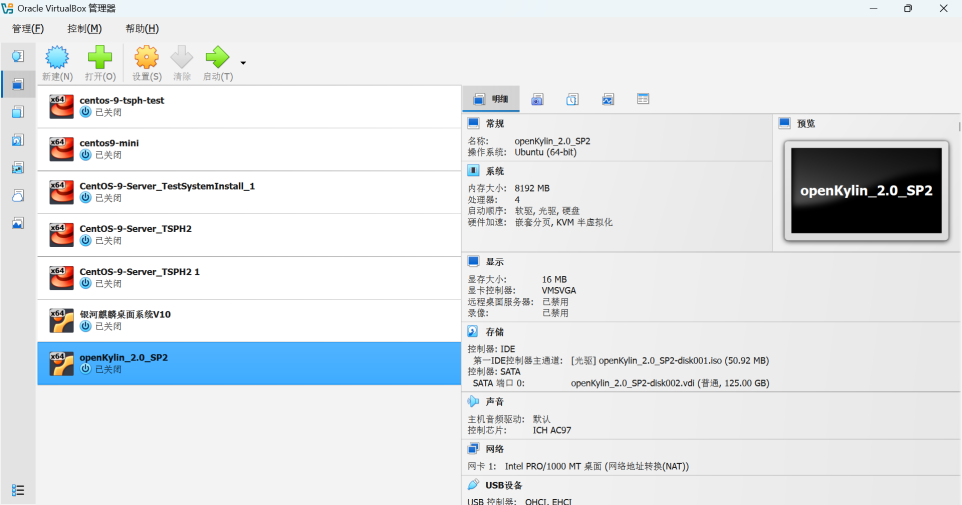Click the 显示 monitor icon in details
Image resolution: width=962 pixels, height=505 pixels.
pos(473,261)
